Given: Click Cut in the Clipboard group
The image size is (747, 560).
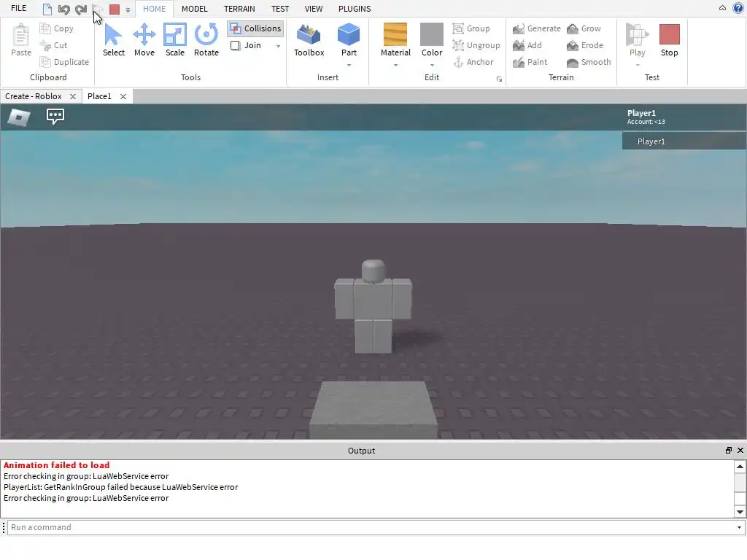Looking at the screenshot, I should coord(53,45).
